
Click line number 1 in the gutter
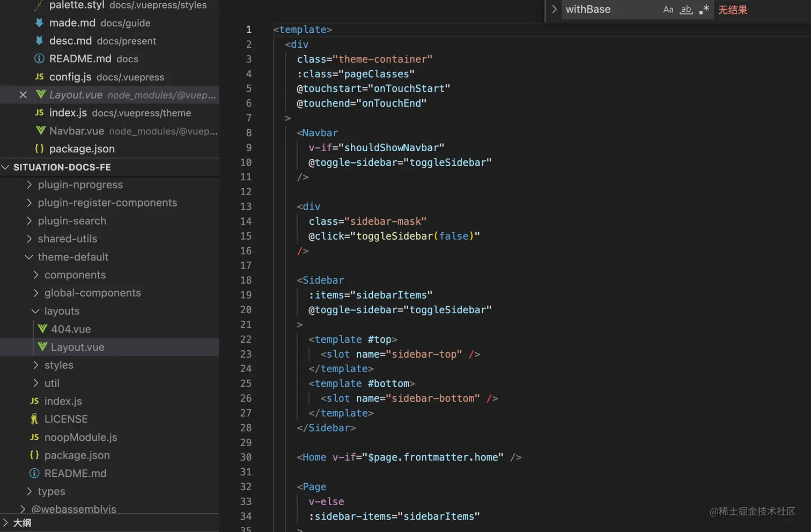click(x=248, y=29)
